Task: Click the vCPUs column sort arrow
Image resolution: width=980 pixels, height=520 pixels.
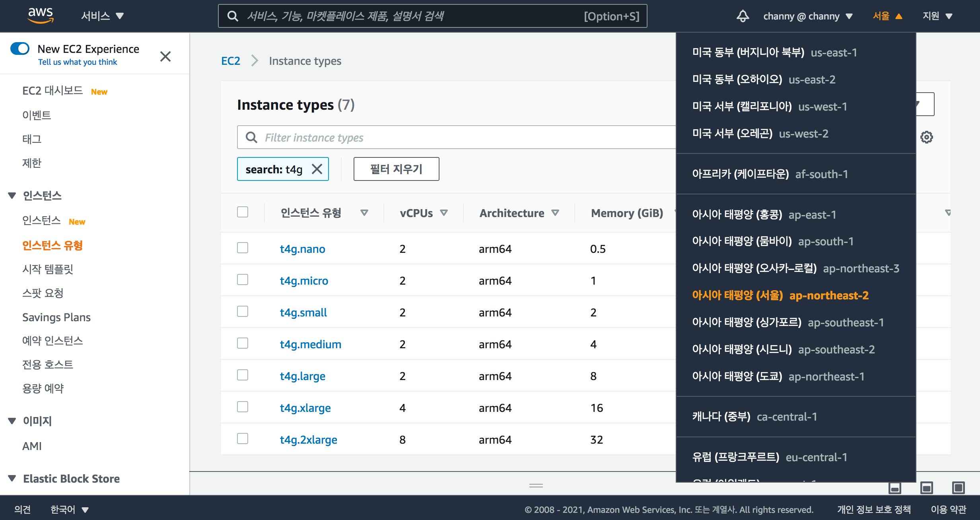Action: tap(444, 213)
